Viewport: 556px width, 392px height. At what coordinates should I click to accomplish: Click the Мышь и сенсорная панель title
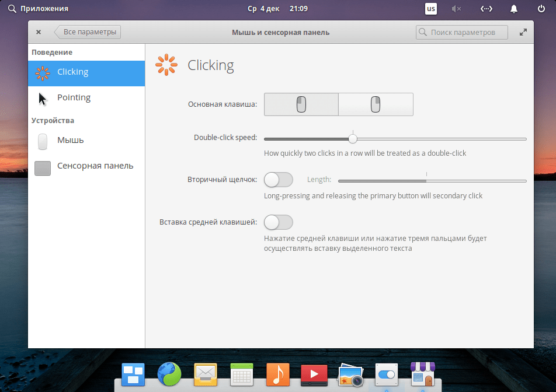pos(281,33)
